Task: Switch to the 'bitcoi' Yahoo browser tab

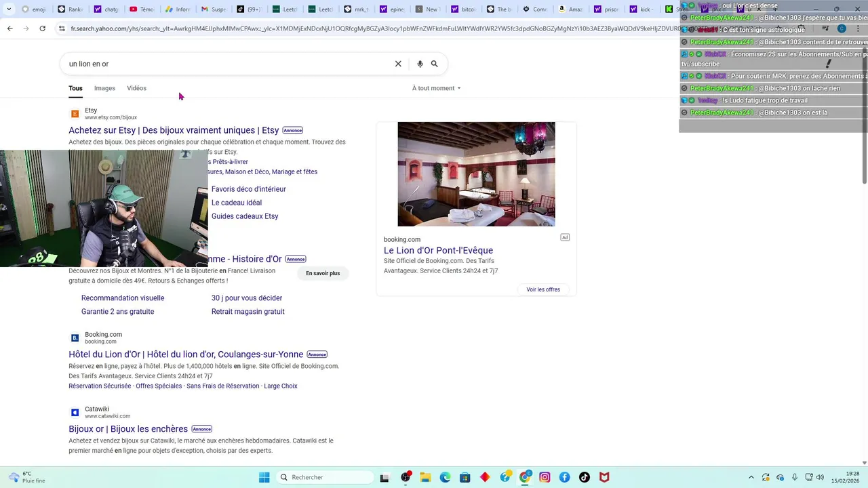Action: pyautogui.click(x=465, y=9)
